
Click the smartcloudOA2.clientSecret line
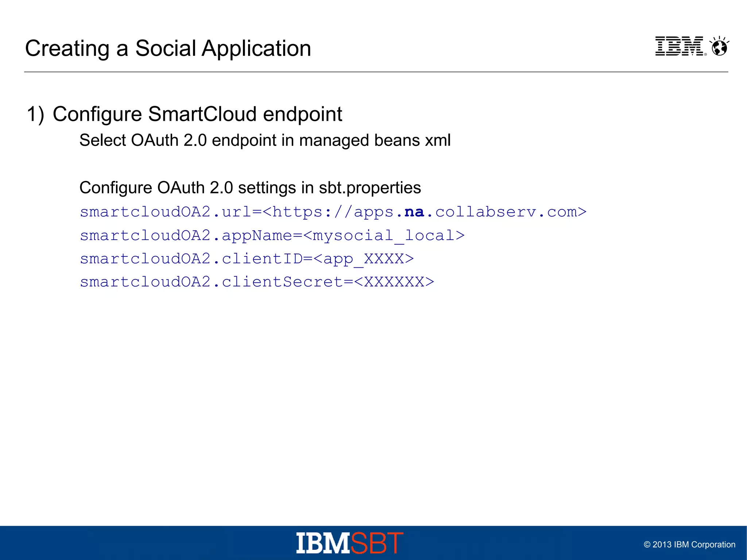point(257,282)
